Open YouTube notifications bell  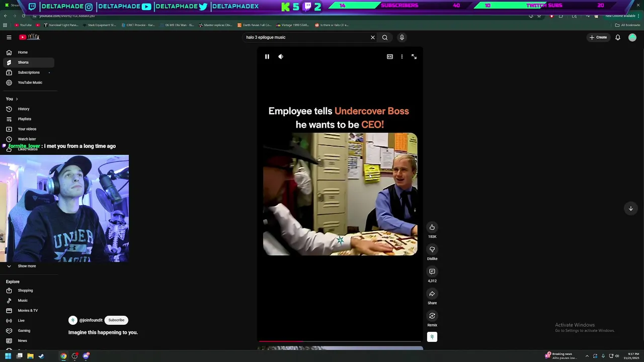[x=618, y=37]
